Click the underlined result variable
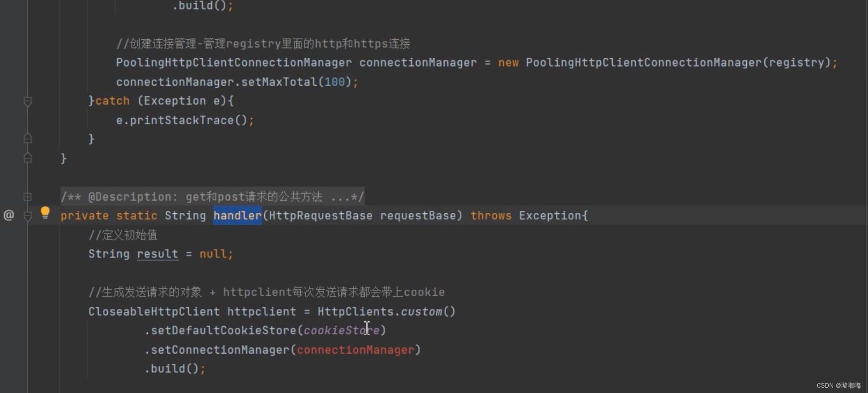Viewport: 868px width, 393px height. pyautogui.click(x=157, y=254)
